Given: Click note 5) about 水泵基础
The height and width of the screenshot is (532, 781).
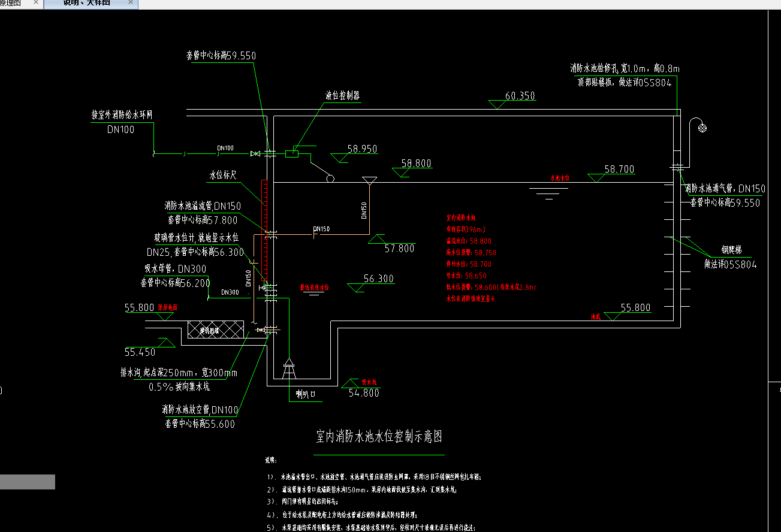Looking at the screenshot, I should pyautogui.click(x=371, y=528).
